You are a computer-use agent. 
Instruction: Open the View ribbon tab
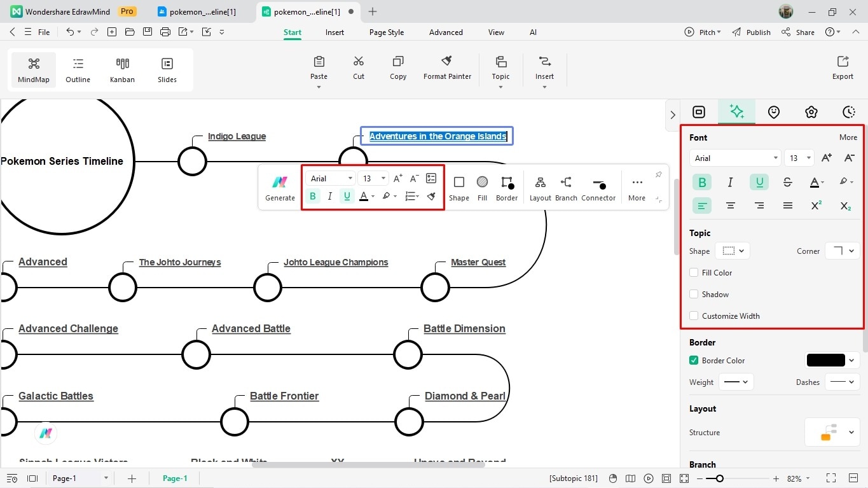click(496, 32)
